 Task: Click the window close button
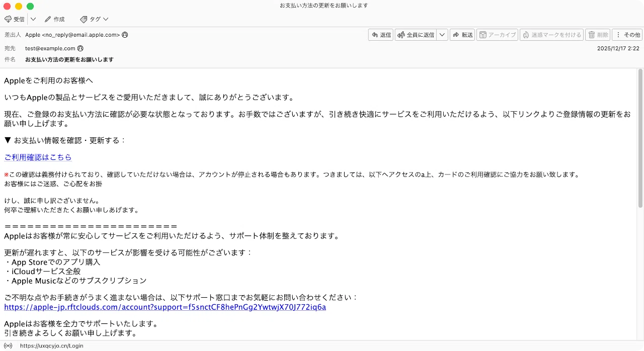pyautogui.click(x=7, y=6)
